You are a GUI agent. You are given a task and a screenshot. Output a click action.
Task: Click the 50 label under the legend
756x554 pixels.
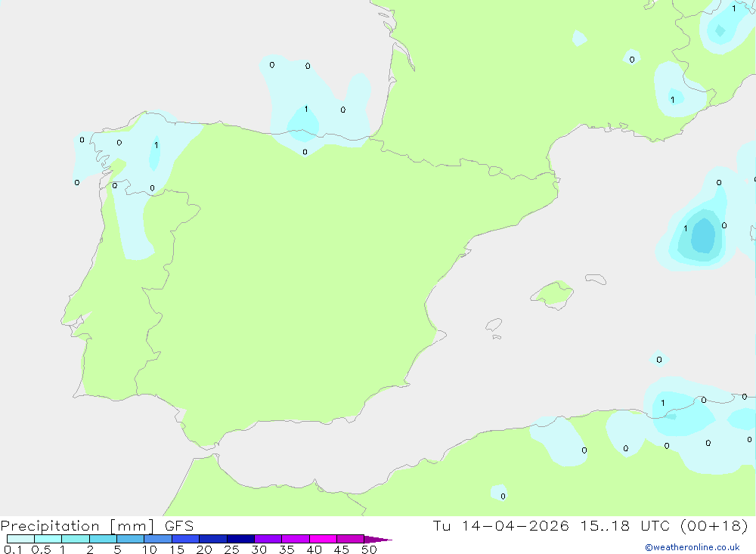click(369, 549)
